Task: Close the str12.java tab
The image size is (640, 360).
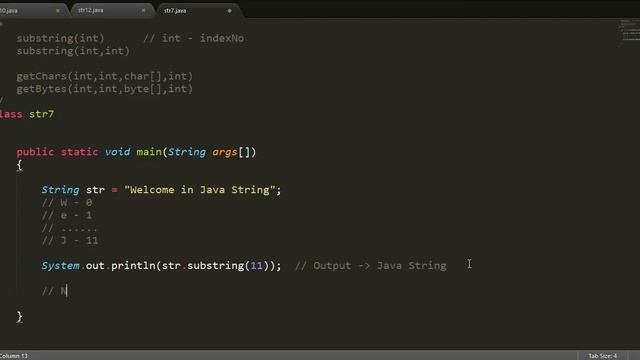Action: [143, 10]
